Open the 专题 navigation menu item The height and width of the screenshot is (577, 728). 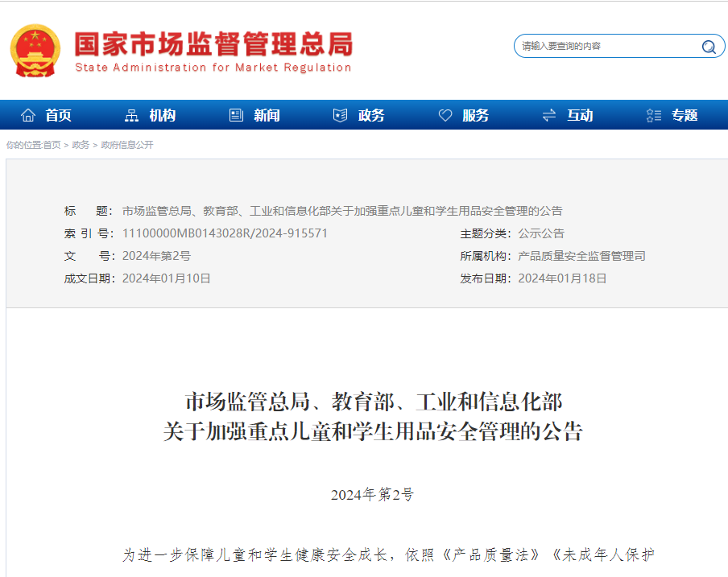pos(685,115)
